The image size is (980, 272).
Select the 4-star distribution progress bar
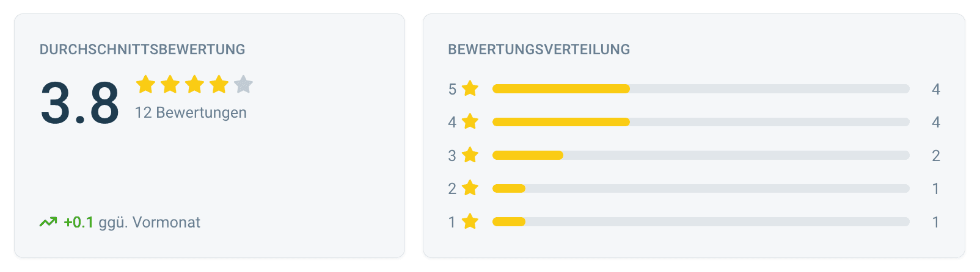click(x=701, y=122)
